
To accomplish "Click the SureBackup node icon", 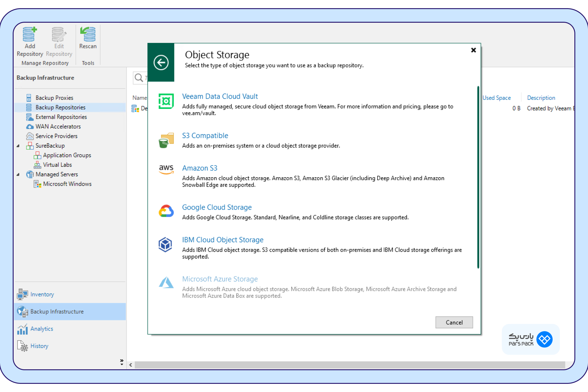I will click(x=30, y=145).
